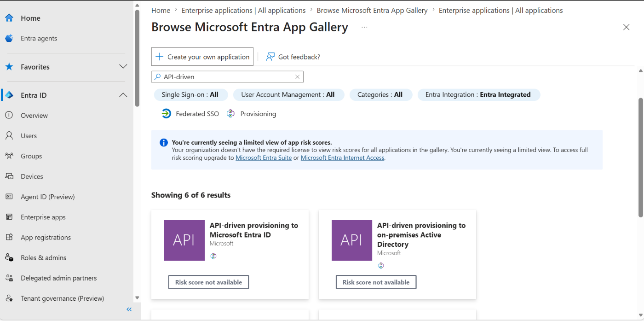Click provisioning icon on on-premises Active Directory card
This screenshot has height=321, width=644.
tap(381, 265)
